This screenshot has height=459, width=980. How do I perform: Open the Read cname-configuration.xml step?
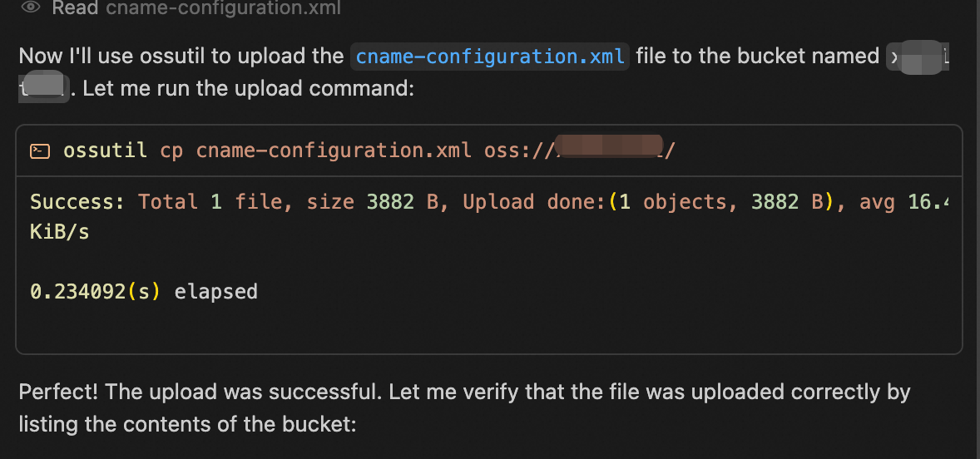click(196, 8)
